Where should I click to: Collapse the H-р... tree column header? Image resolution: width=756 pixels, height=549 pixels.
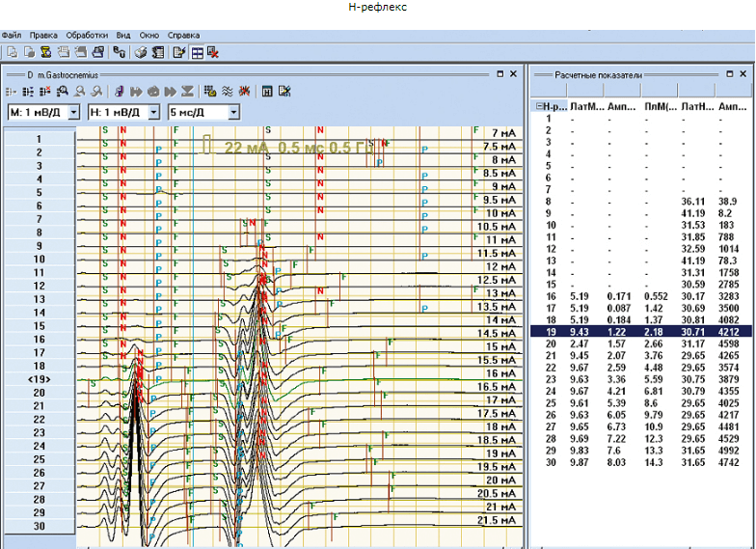[x=539, y=106]
